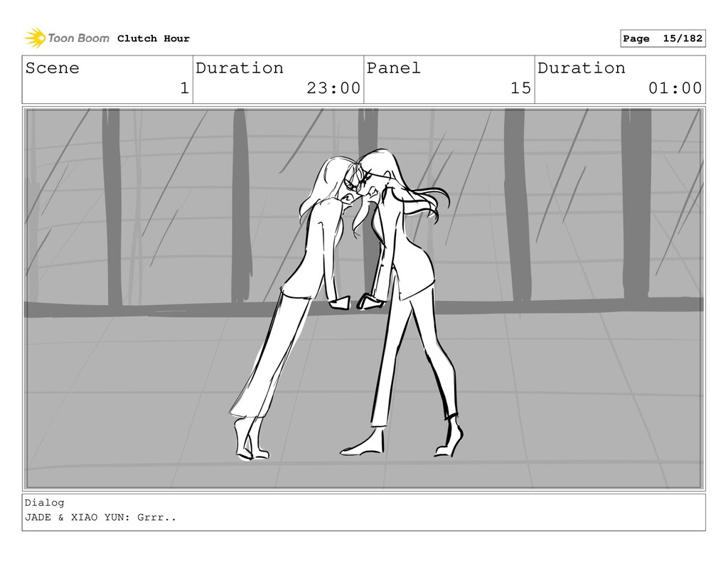Image resolution: width=728 pixels, height=564 pixels.
Task: Click the storyboard panel image of the two characters
Action: [x=363, y=299]
